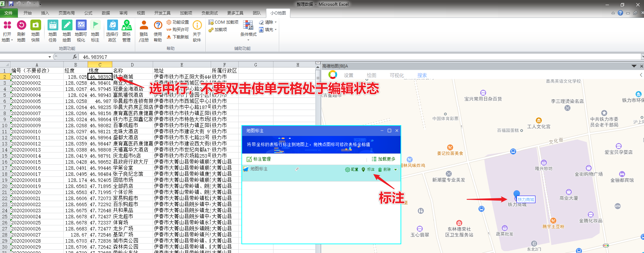This screenshot has width=644, height=253.
Task: Click the 铁力商城 marker label on map
Action: coord(526,199)
